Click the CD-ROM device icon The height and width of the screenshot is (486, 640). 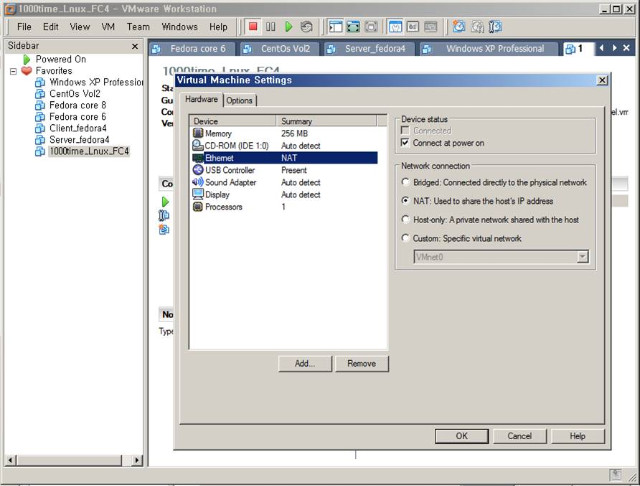(198, 146)
